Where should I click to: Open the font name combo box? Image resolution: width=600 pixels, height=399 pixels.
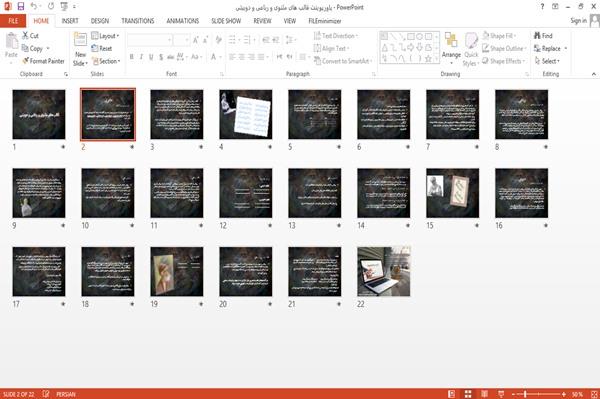[x=149, y=39]
